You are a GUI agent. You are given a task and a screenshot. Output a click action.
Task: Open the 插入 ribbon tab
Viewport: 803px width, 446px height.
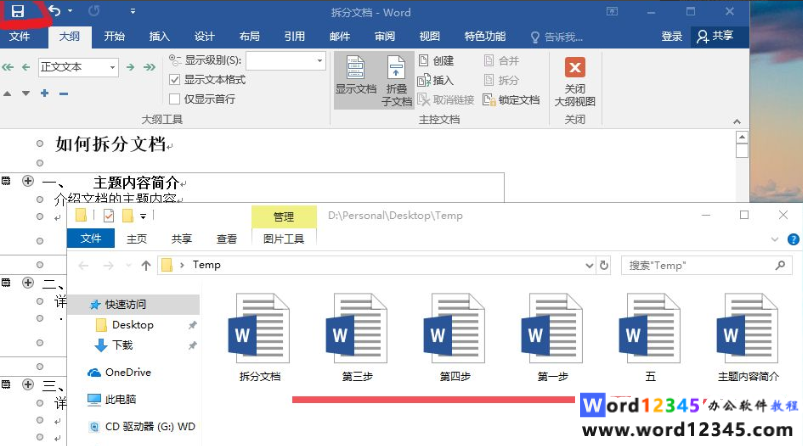coord(159,36)
